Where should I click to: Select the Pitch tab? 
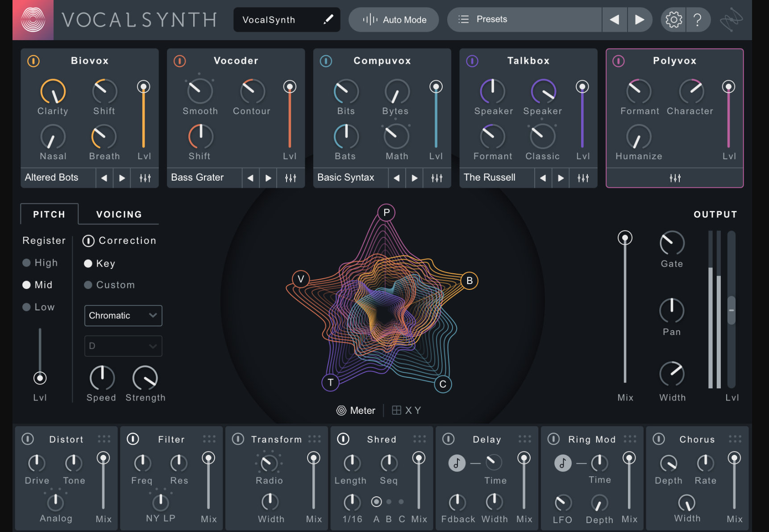pyautogui.click(x=49, y=214)
